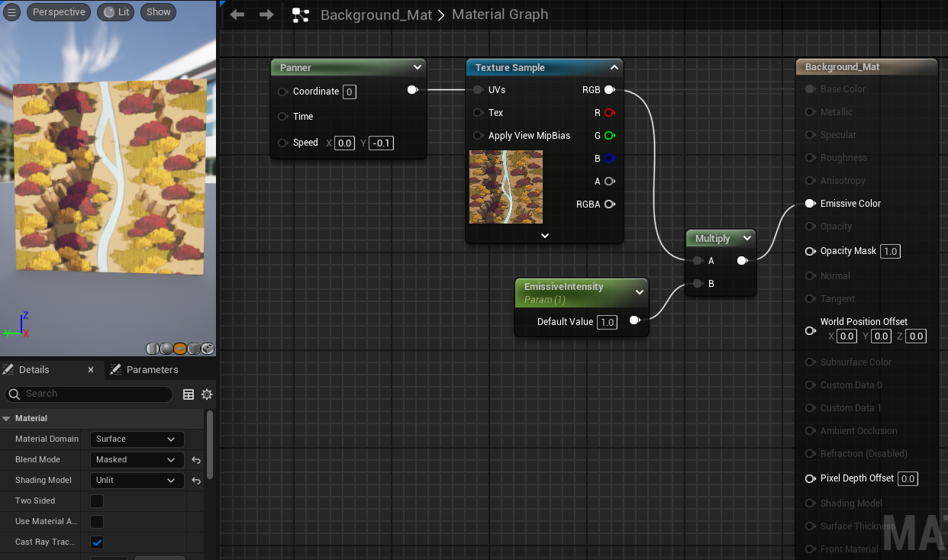Open the Details settings gear

[207, 394]
